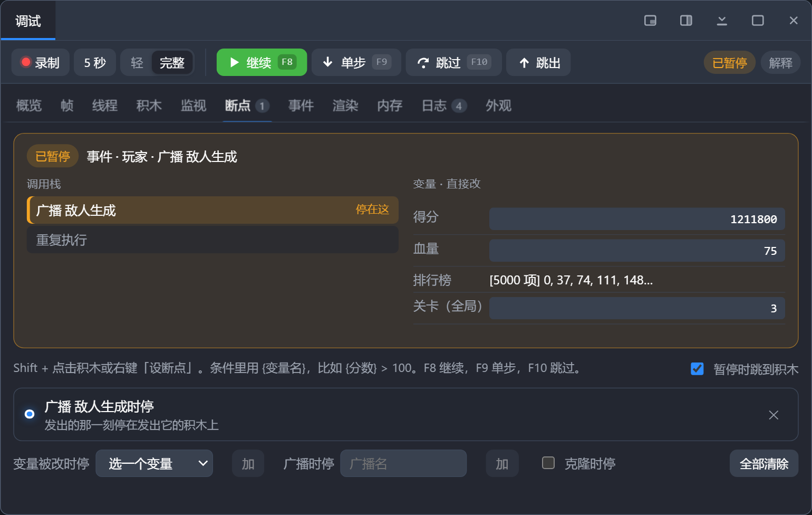
Task: Edit the 得分 variable value field
Action: pyautogui.click(x=637, y=219)
